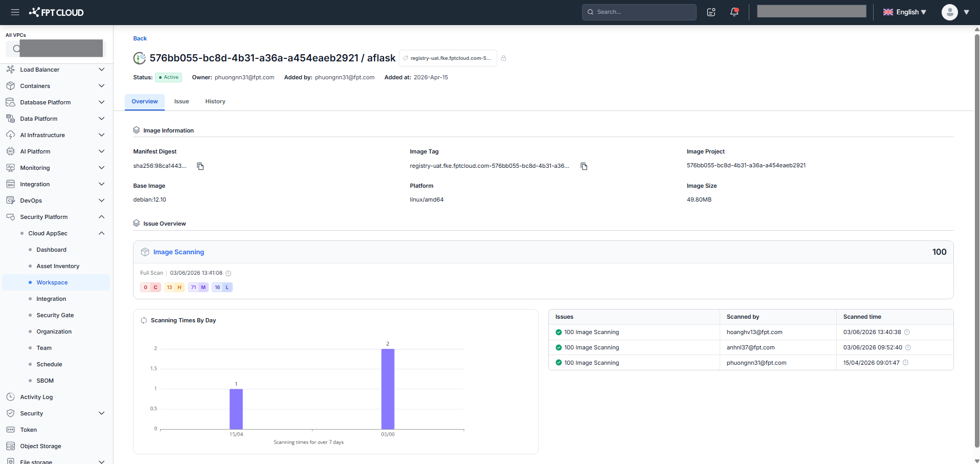Click the DevOps sidebar icon
980x464 pixels.
point(11,201)
